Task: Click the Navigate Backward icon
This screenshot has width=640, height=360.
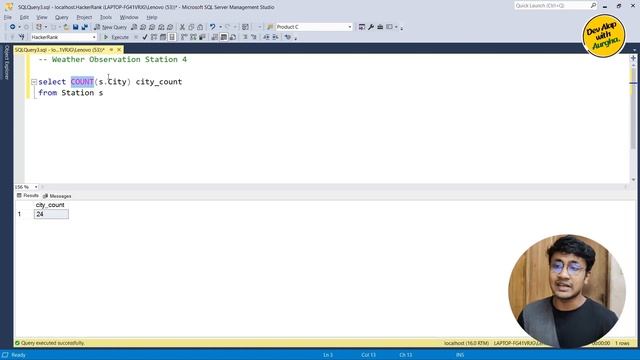Action: coord(13,27)
